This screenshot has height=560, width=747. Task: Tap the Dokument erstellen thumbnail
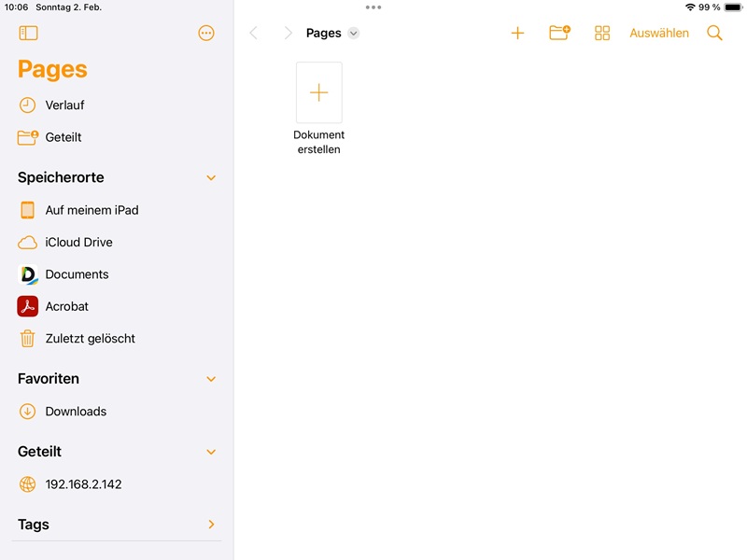[318, 92]
